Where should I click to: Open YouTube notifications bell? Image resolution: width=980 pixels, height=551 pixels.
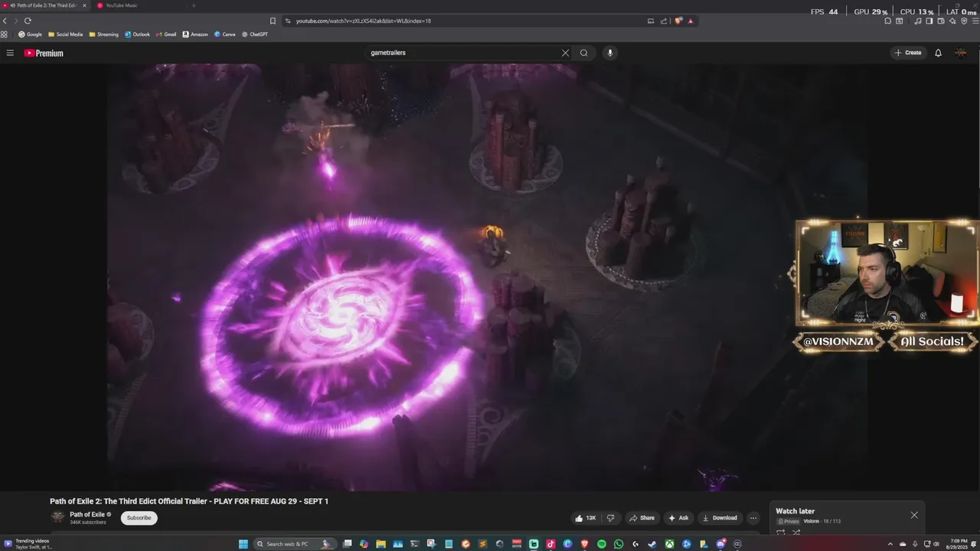click(x=938, y=53)
